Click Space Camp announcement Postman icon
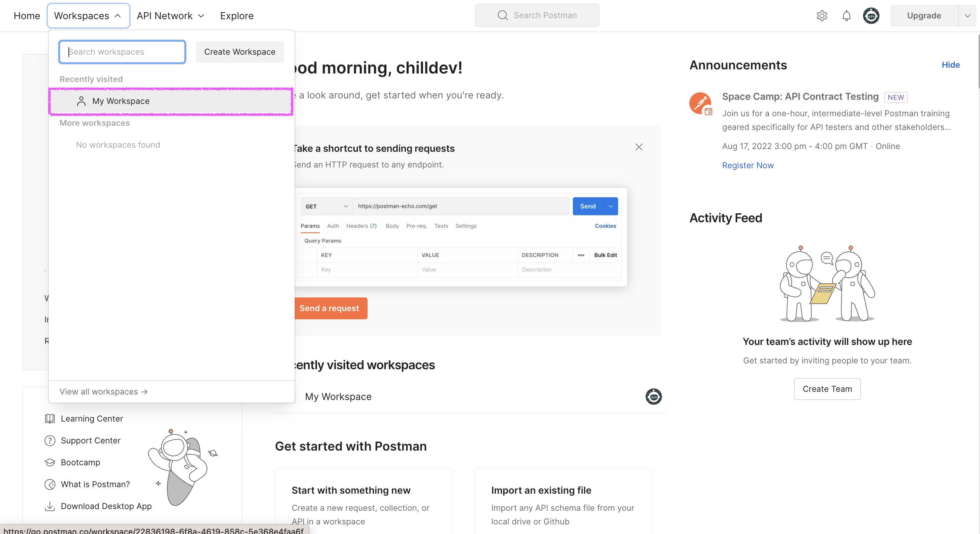 [x=700, y=103]
